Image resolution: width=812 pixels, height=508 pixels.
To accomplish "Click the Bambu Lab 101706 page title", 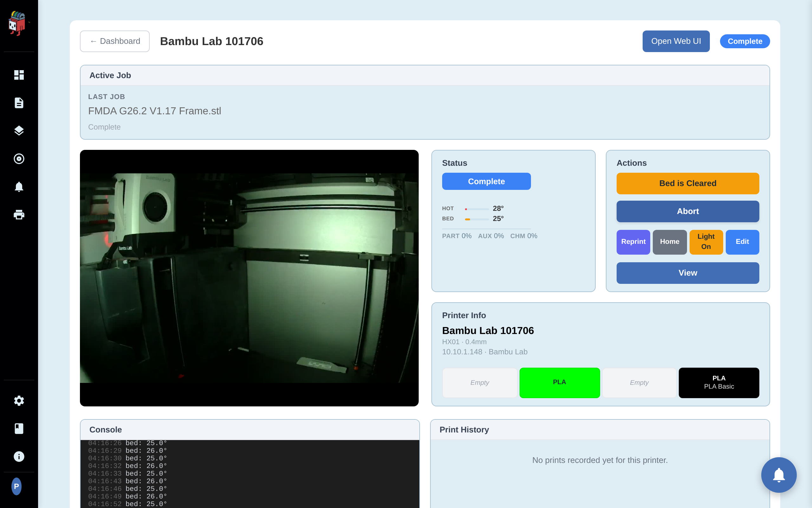I will pos(211,41).
